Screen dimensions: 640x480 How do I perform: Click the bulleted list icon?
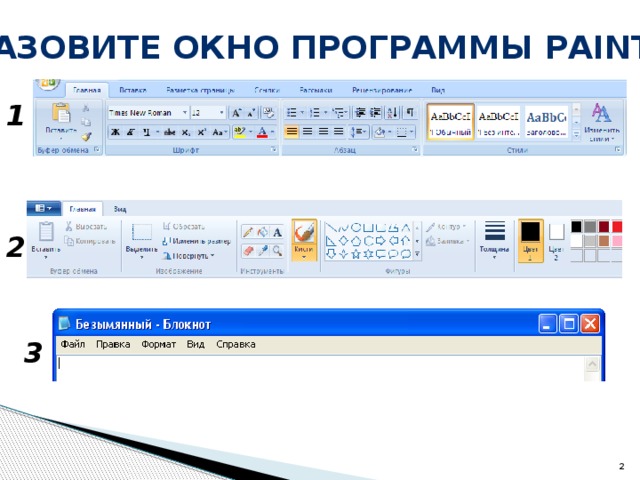coord(291,113)
